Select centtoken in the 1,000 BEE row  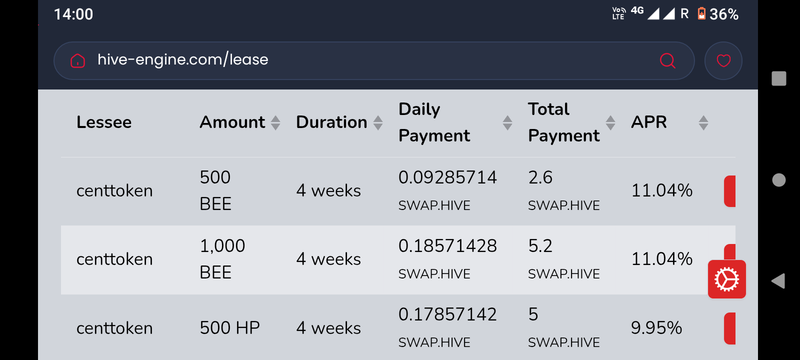pos(114,260)
